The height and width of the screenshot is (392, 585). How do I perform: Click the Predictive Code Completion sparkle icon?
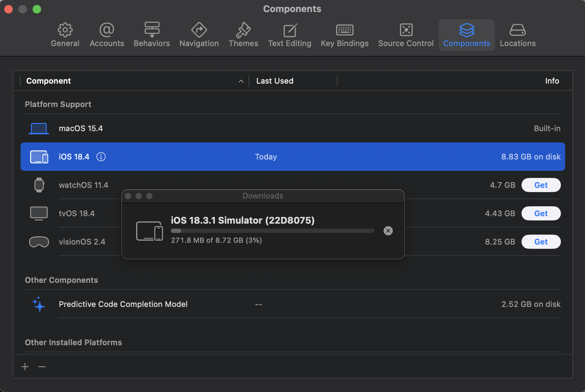(x=39, y=304)
